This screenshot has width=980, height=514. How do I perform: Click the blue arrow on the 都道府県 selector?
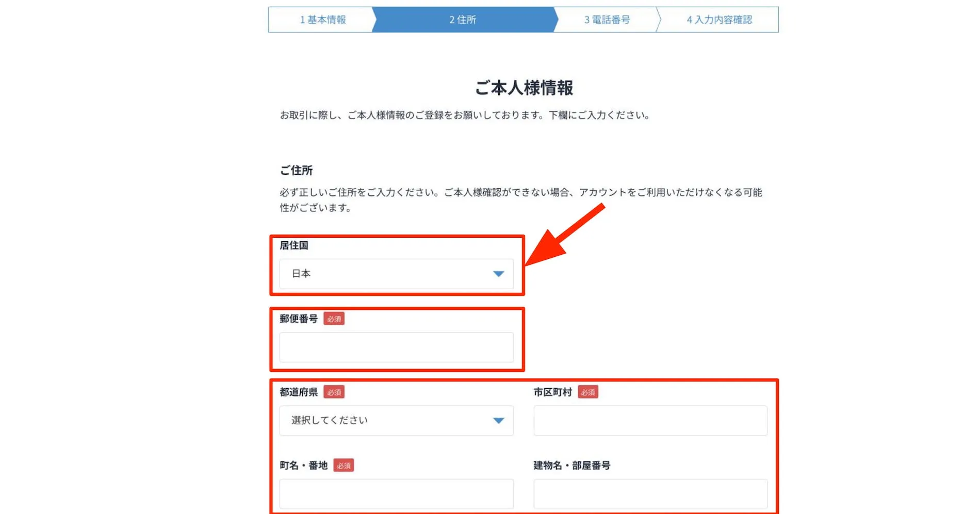tap(498, 420)
